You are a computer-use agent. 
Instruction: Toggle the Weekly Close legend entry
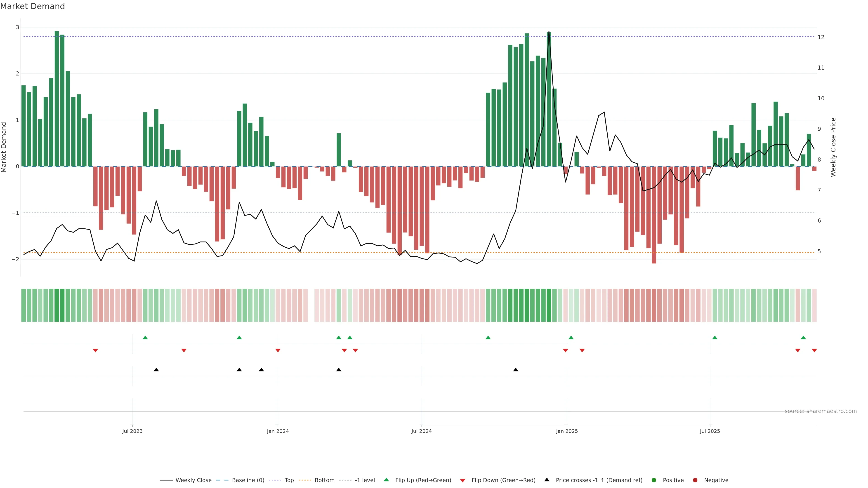click(193, 480)
